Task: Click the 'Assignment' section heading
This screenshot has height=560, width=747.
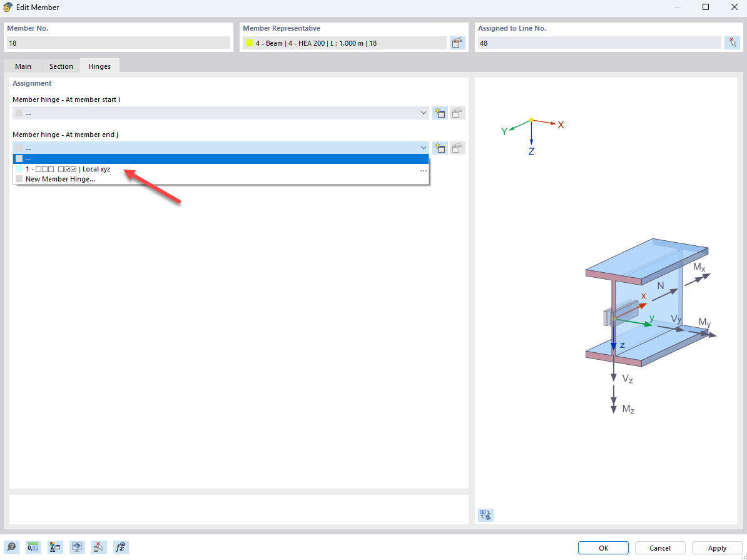Action: coord(32,83)
